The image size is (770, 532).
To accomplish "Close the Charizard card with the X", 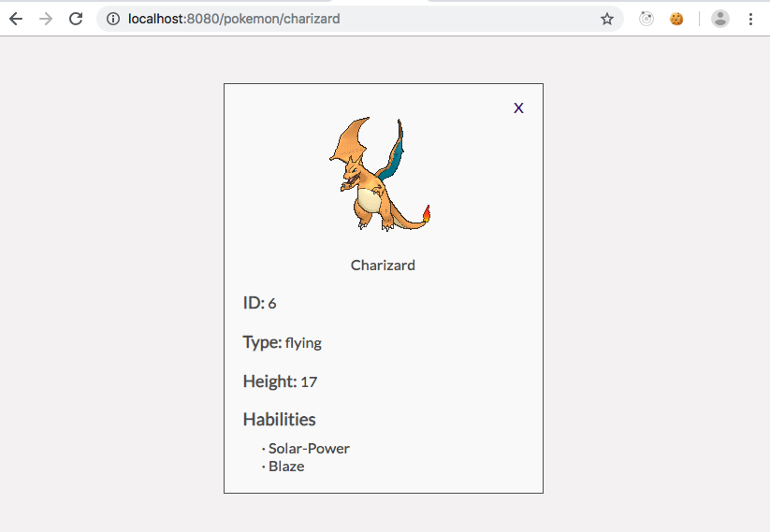I will (518, 108).
